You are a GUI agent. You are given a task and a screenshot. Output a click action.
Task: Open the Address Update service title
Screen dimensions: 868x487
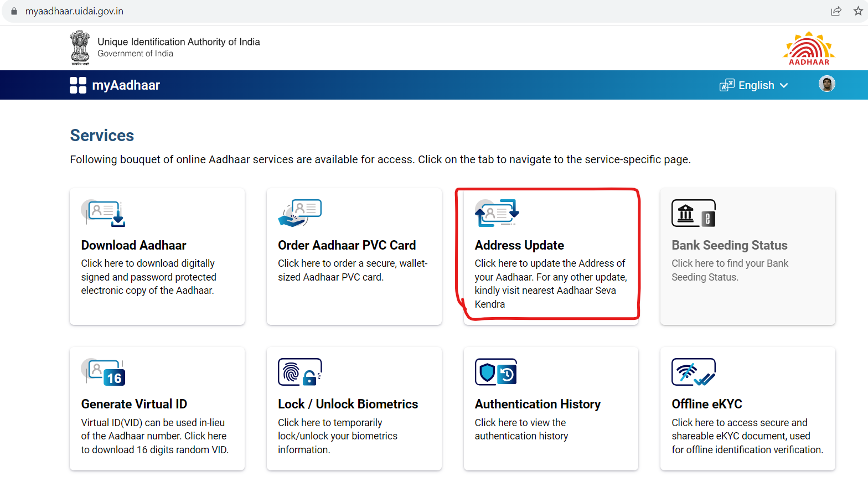click(x=519, y=245)
